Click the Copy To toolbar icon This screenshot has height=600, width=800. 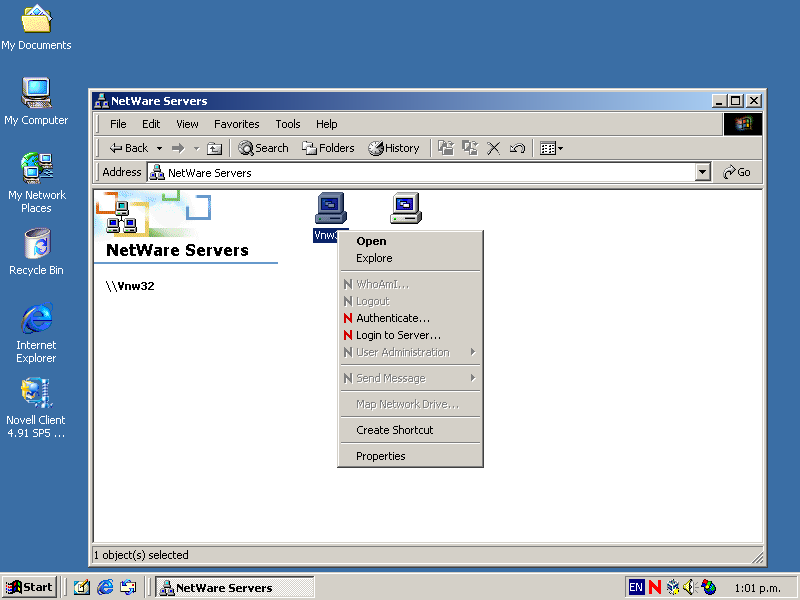point(470,148)
